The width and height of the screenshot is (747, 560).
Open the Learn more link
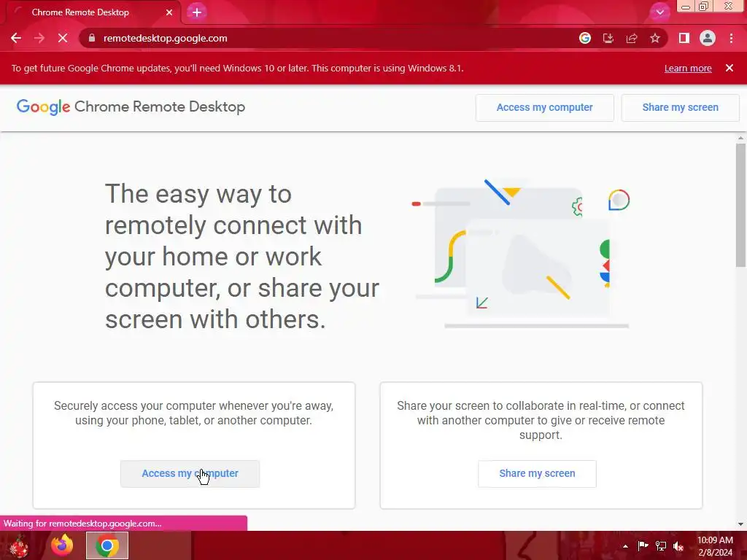coord(688,68)
